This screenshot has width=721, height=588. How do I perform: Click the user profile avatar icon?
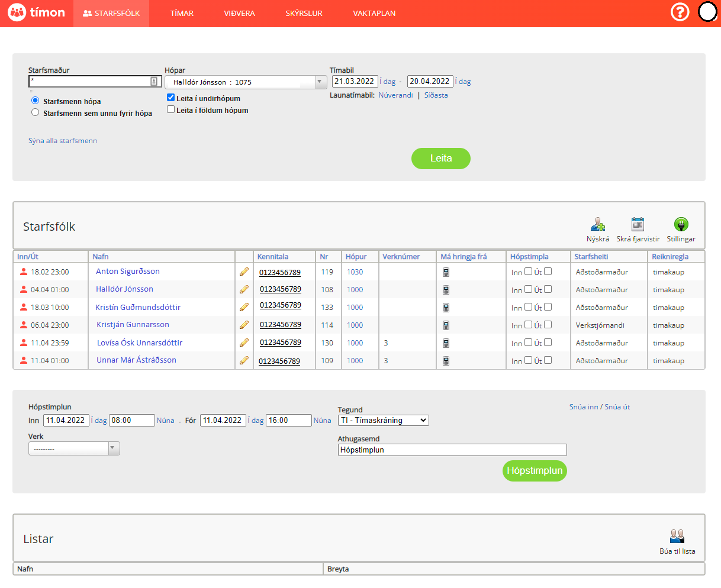pyautogui.click(x=707, y=12)
